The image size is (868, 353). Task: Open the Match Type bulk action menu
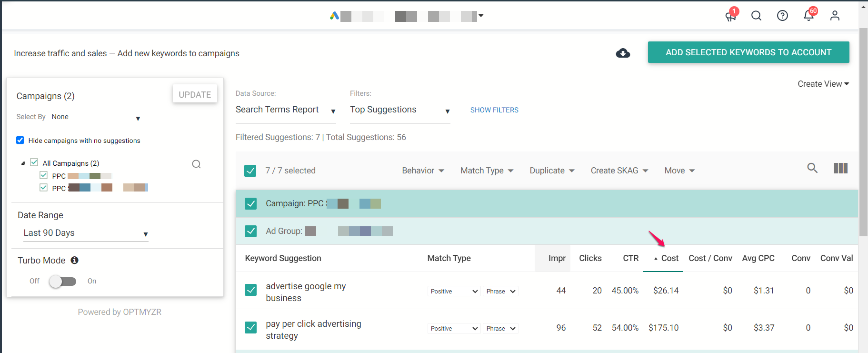(487, 171)
